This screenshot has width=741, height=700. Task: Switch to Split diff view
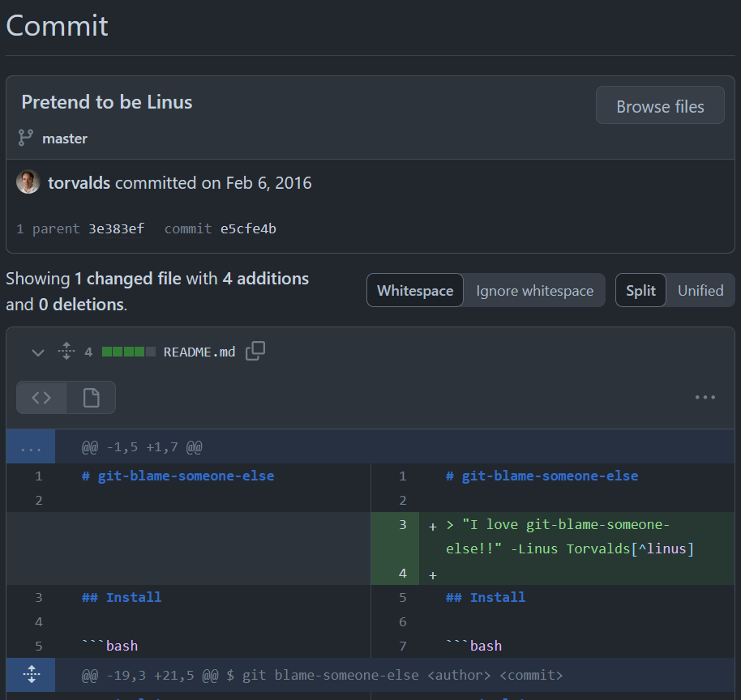640,291
